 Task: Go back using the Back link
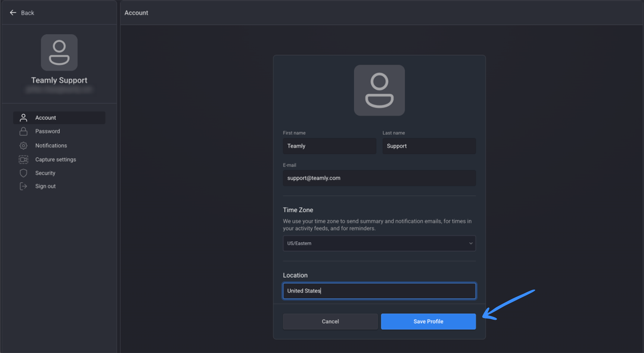click(x=22, y=13)
